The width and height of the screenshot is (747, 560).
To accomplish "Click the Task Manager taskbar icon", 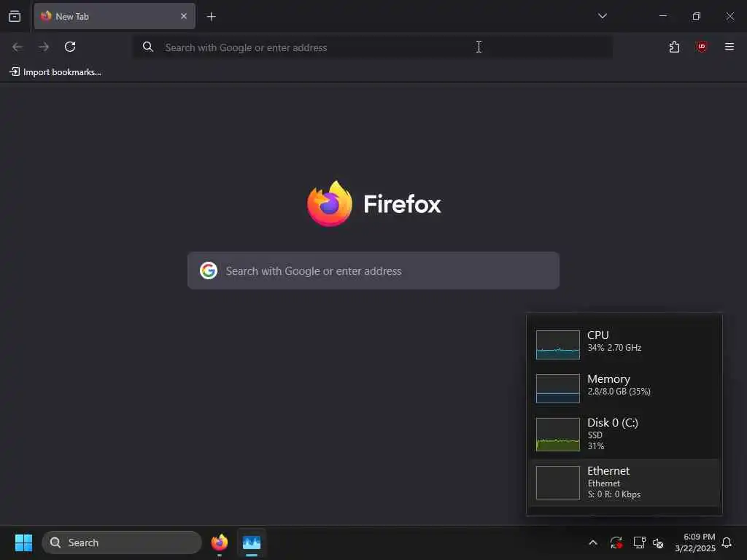I will tap(252, 542).
